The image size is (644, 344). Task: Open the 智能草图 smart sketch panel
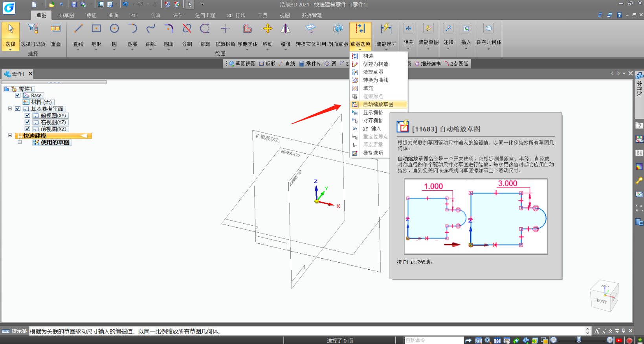point(428,35)
